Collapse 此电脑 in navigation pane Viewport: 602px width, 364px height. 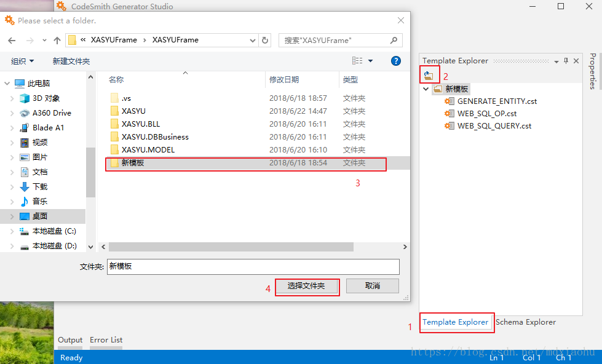coord(7,84)
